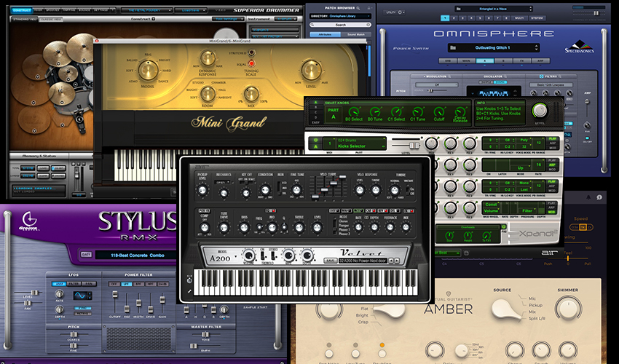Toggle the Velvet tremolo On switch

coord(262,256)
